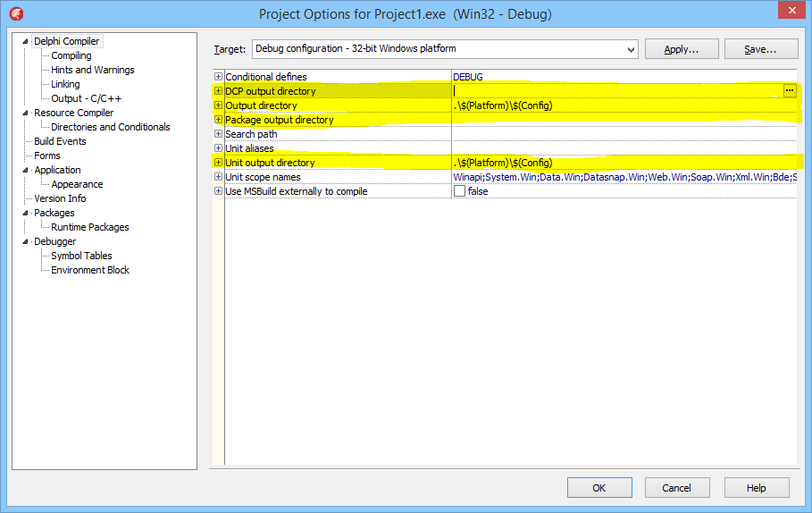The height and width of the screenshot is (513, 812).
Task: Click the Conditional defines label
Action: pyautogui.click(x=266, y=77)
